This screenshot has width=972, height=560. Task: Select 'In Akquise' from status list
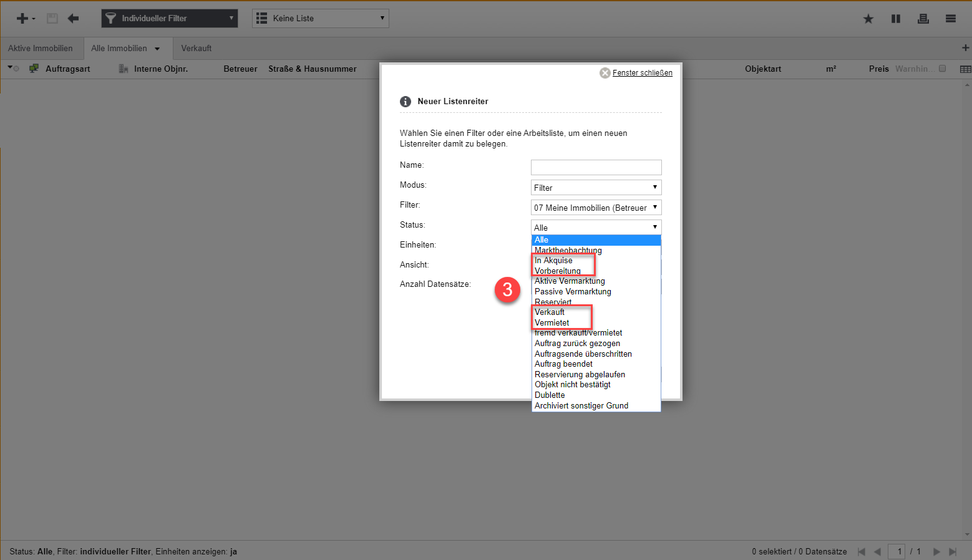click(x=553, y=261)
